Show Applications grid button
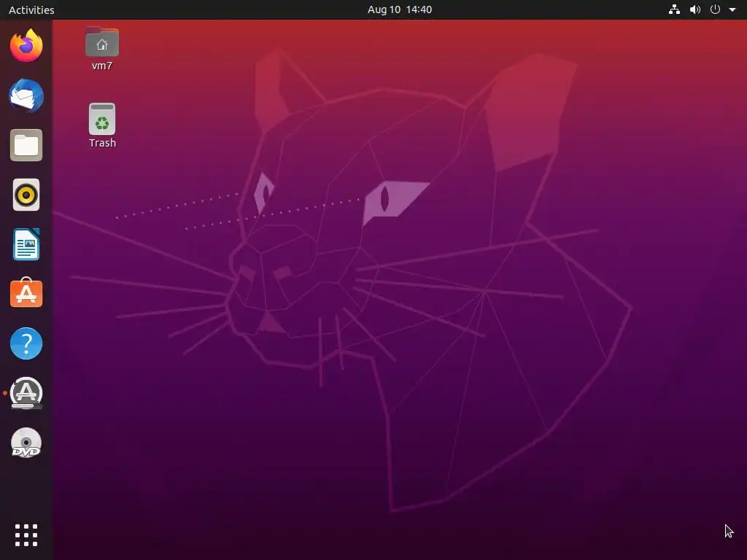Screen dimensions: 747x560 (26, 535)
